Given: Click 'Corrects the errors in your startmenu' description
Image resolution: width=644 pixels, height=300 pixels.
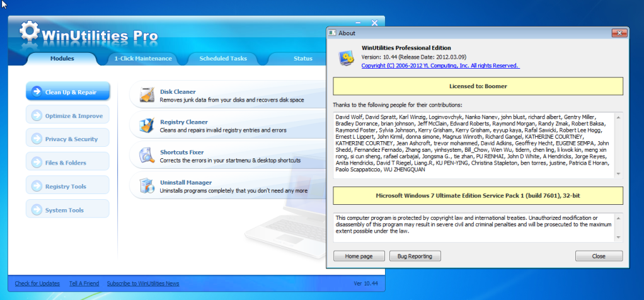Looking at the screenshot, I should (230, 160).
